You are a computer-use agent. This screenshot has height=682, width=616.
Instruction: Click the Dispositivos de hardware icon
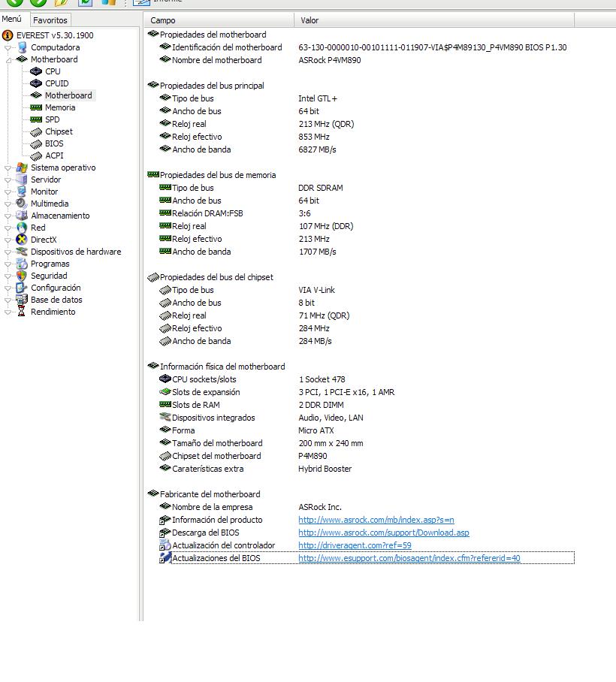point(22,252)
